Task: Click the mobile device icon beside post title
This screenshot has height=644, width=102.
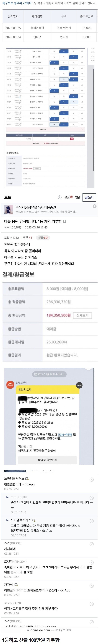Action: coord(65,221)
